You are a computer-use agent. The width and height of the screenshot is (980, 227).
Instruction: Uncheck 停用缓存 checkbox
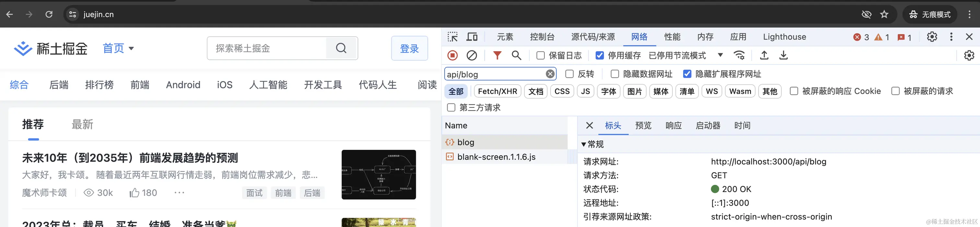[x=600, y=55]
